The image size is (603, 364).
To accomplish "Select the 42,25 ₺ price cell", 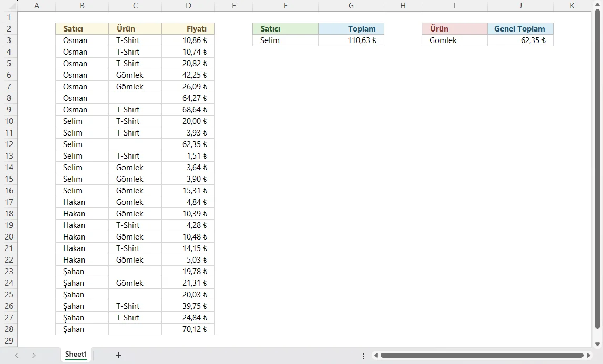I will 188,75.
